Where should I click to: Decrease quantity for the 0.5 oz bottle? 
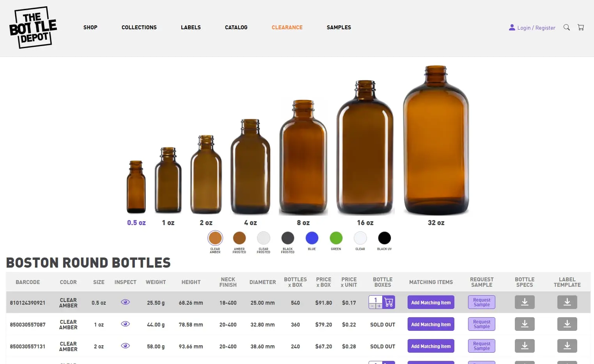[371, 306]
